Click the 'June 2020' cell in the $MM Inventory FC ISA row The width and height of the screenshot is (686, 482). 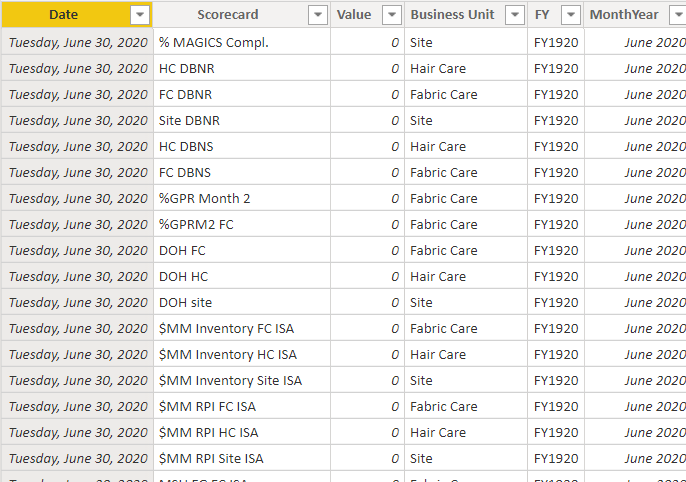(x=635, y=329)
